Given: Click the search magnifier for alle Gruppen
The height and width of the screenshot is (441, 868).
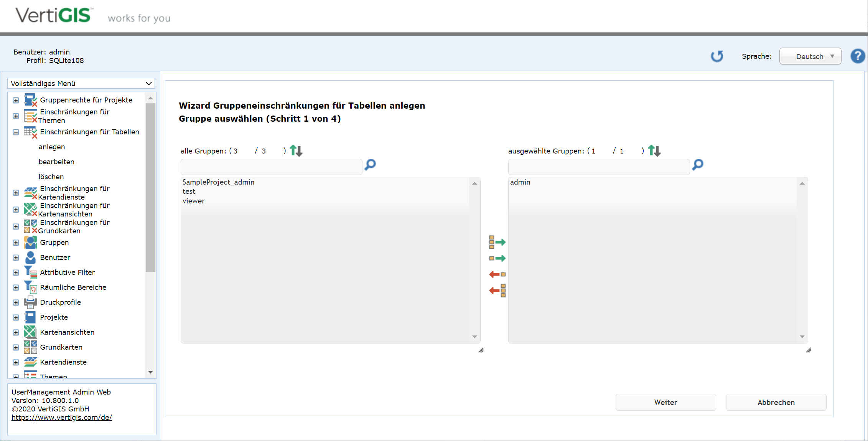Looking at the screenshot, I should tap(369, 165).
